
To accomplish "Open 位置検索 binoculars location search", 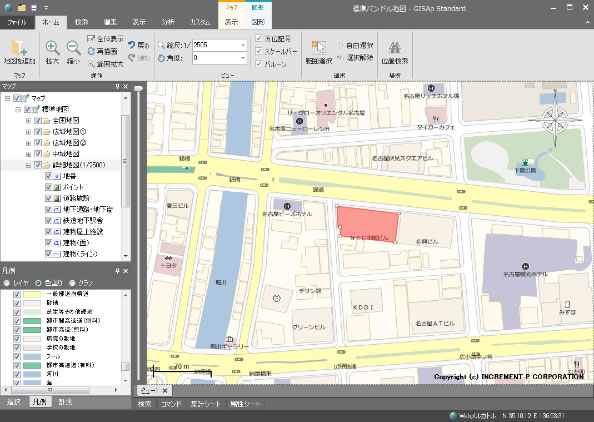I will click(395, 48).
